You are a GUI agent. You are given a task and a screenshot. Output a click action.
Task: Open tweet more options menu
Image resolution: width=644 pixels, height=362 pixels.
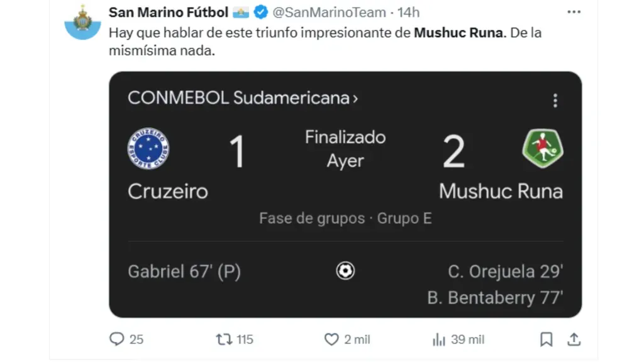pyautogui.click(x=574, y=12)
